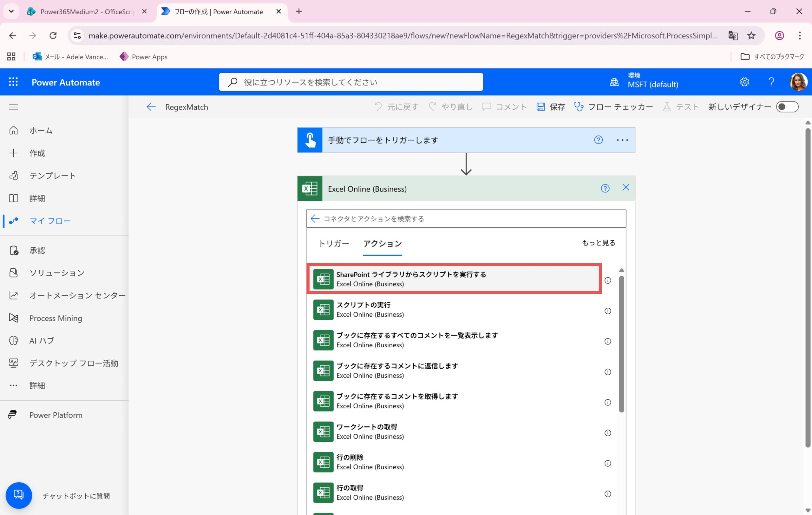This screenshot has width=812, height=515.
Task: Collapse the left navigation hamburger menu
Action: pos(14,107)
